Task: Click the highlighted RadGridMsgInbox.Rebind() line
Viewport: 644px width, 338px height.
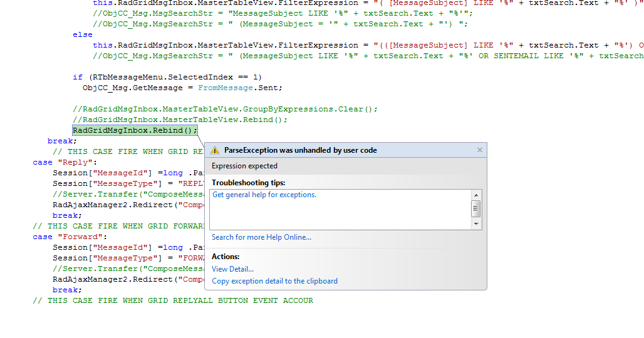Action: tap(135, 130)
